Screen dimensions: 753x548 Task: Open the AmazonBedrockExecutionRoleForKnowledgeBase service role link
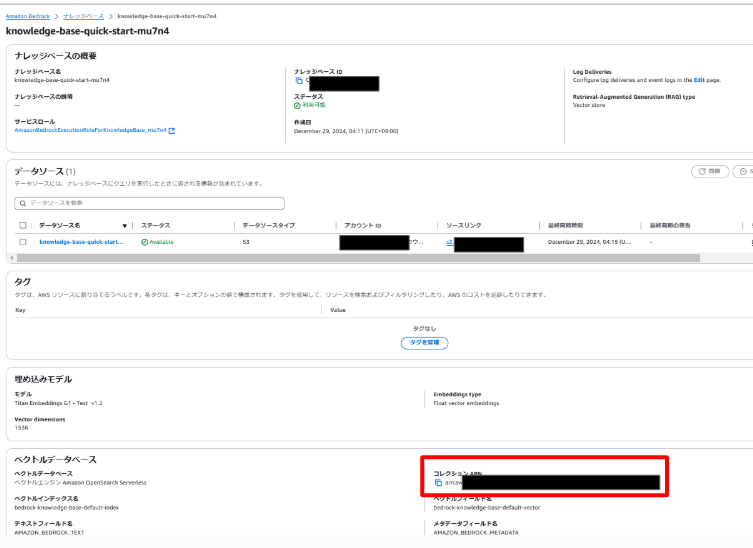pos(90,130)
